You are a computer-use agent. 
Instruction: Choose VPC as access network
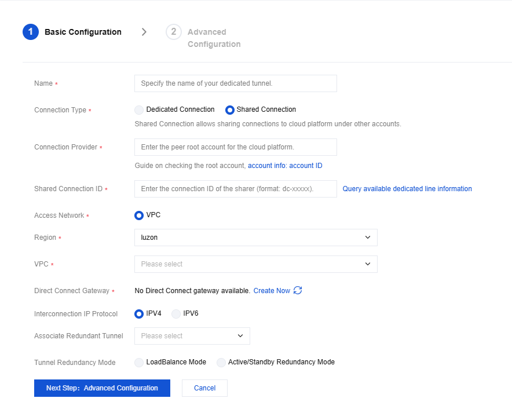[139, 216]
